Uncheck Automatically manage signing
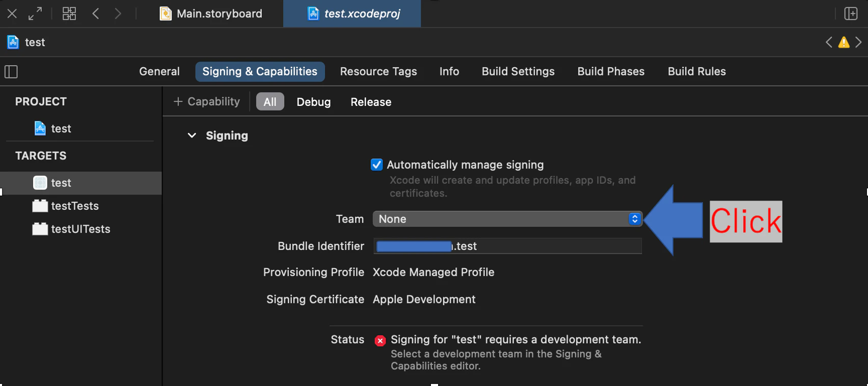Viewport: 868px width, 386px height. [x=377, y=165]
